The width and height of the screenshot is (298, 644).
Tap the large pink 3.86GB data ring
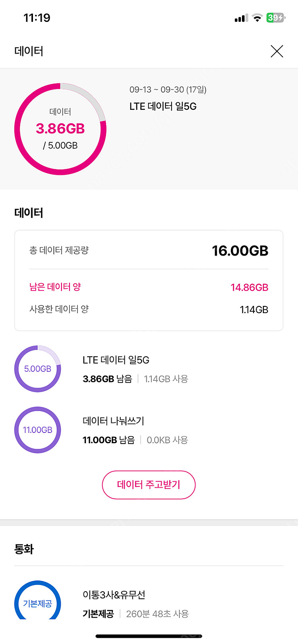pyautogui.click(x=60, y=129)
